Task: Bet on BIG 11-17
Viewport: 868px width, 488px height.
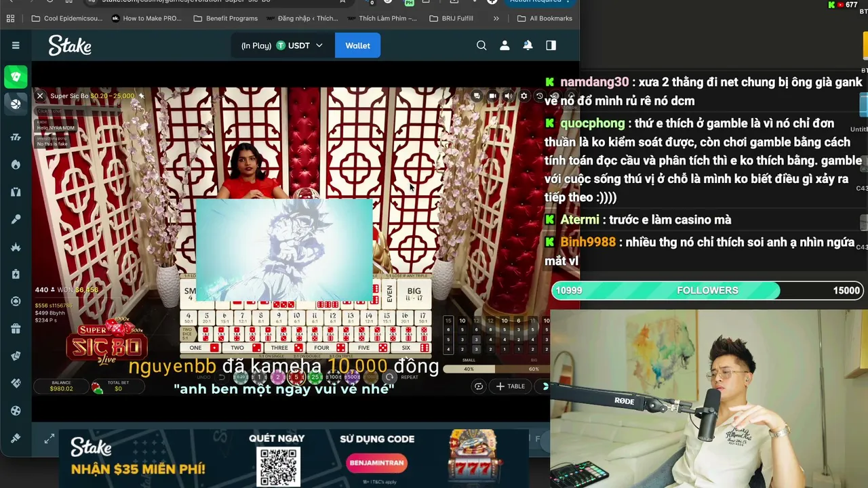Action: pos(414,293)
